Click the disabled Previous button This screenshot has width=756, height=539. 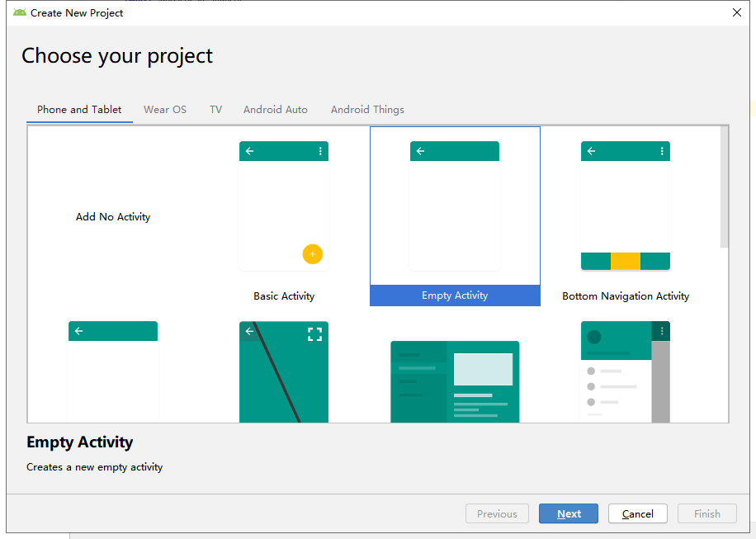pos(497,513)
